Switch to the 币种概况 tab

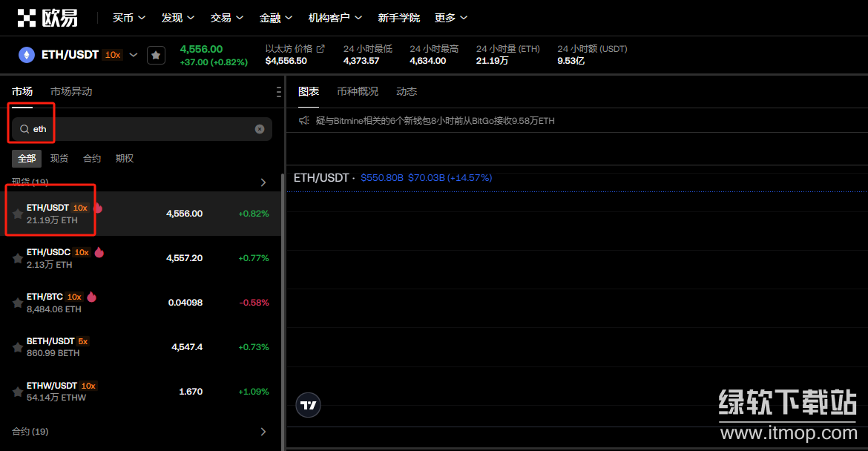click(358, 91)
